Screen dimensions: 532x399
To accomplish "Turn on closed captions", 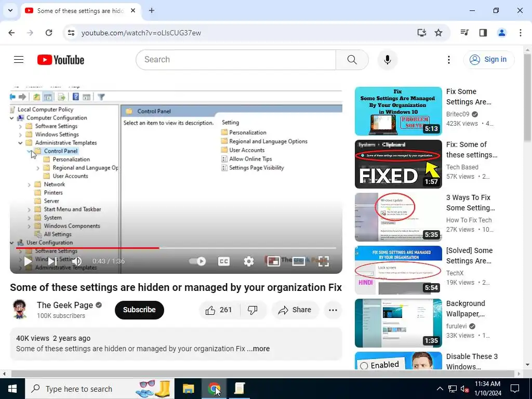I will click(223, 261).
